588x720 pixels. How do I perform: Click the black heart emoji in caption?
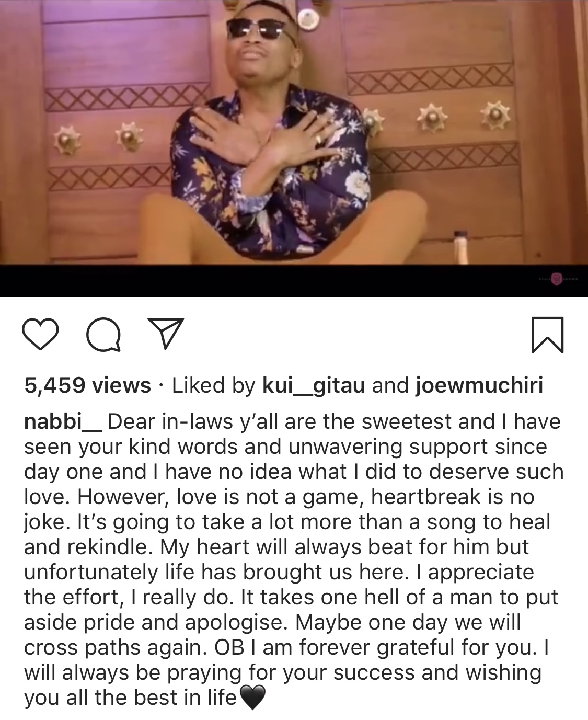pos(252,698)
